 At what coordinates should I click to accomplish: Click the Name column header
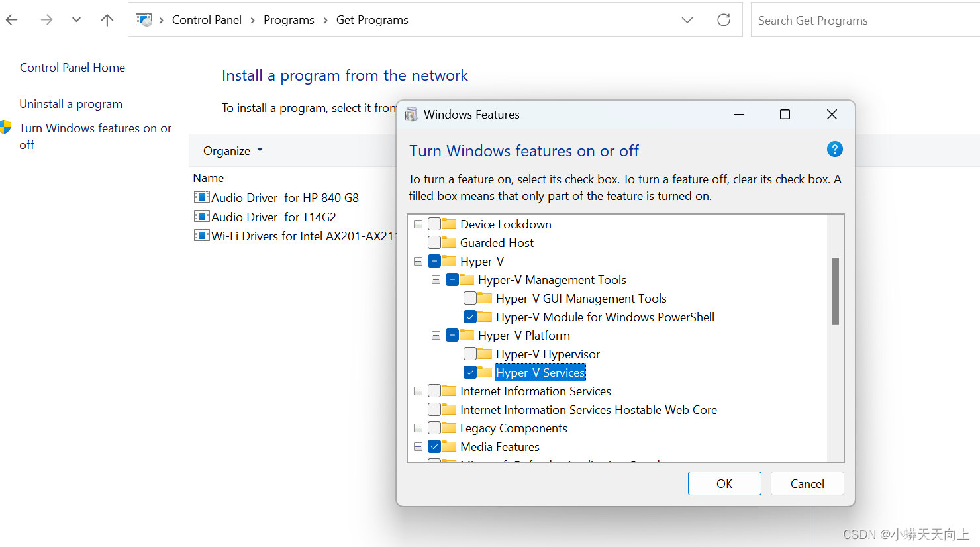tap(209, 178)
